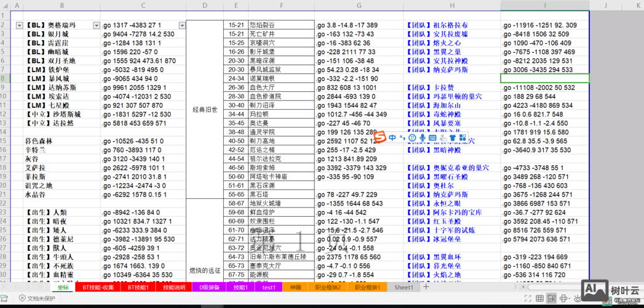Open filter dropdown in column C row 2

(x=182, y=25)
